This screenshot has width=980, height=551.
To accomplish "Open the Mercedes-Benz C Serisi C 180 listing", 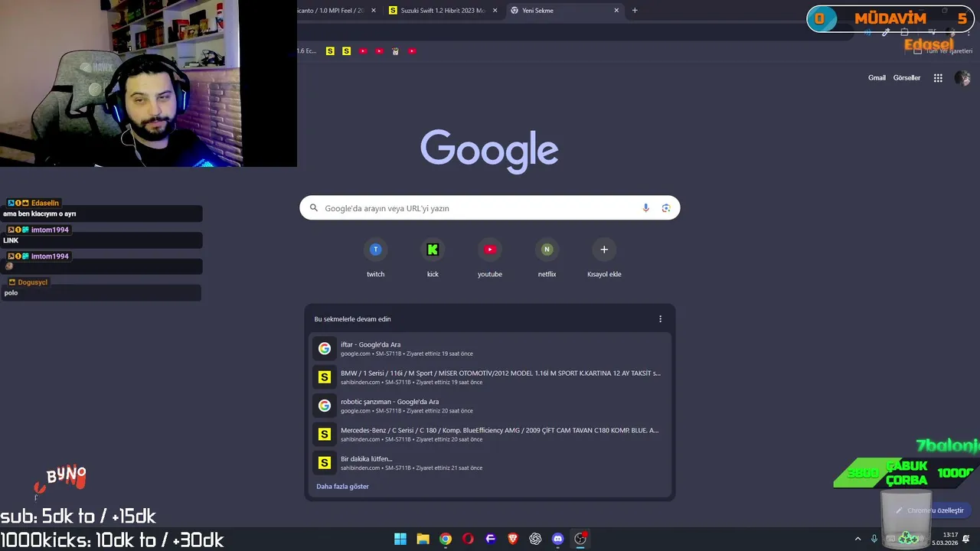I will tap(490, 435).
